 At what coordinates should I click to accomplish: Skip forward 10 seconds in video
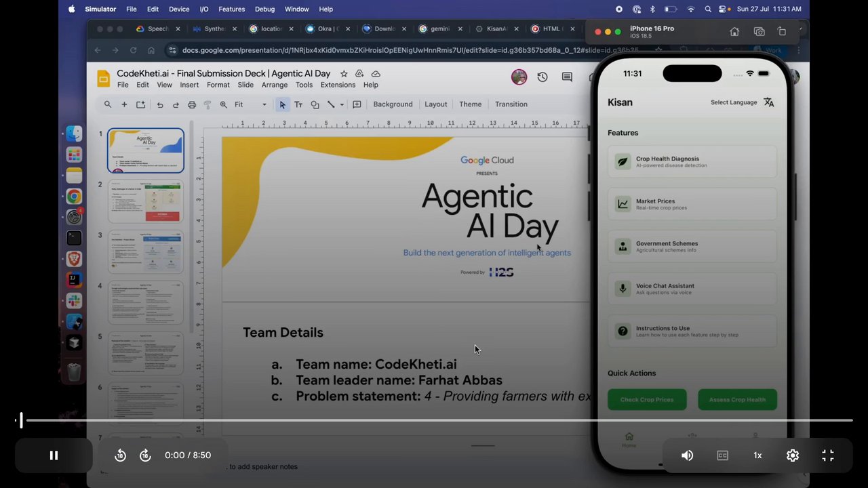click(145, 455)
